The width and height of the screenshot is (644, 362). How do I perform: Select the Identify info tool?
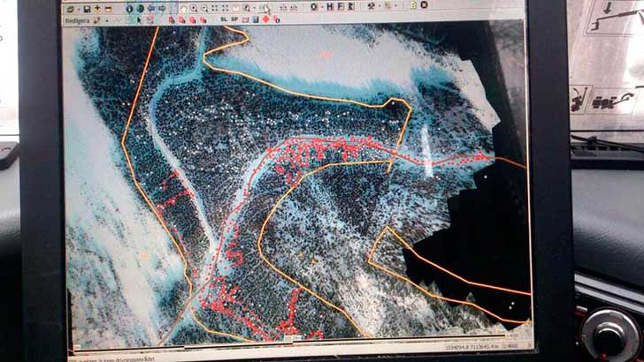point(129,9)
